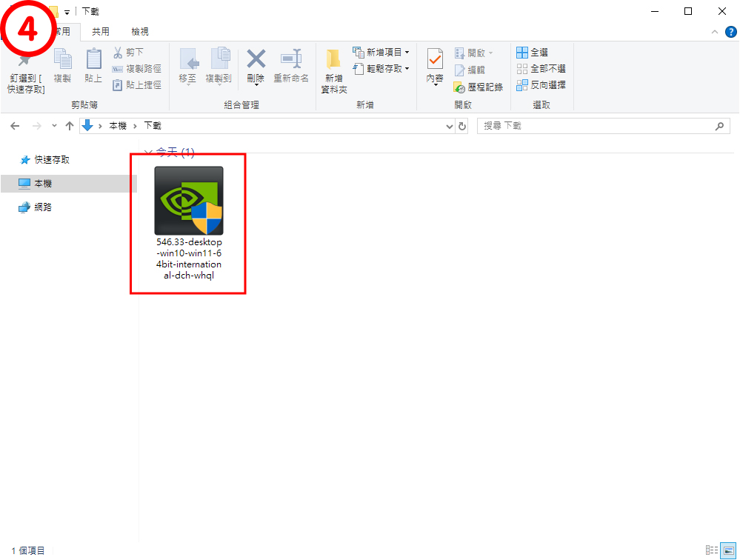The height and width of the screenshot is (560, 740).
Task: Go forward with the right arrow
Action: pyautogui.click(x=36, y=126)
